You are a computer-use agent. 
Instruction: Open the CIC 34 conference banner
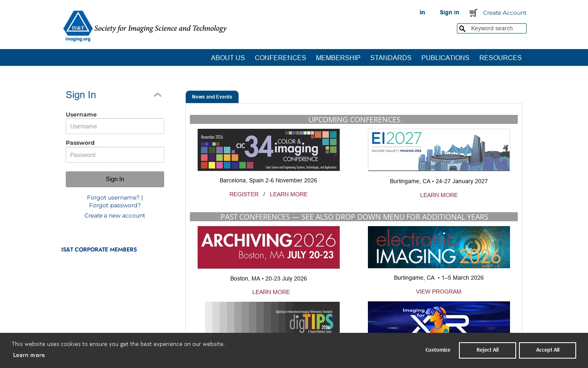269,150
